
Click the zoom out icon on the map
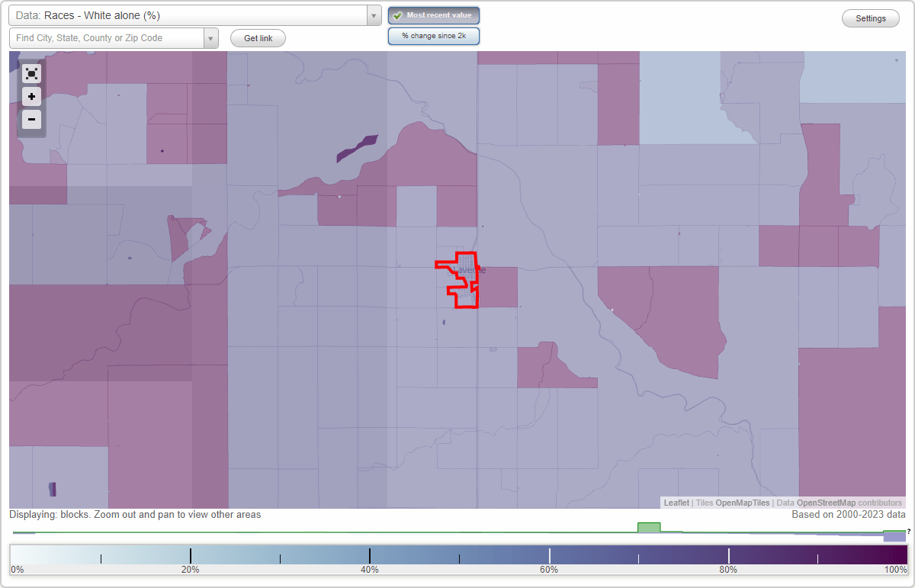pos(31,119)
